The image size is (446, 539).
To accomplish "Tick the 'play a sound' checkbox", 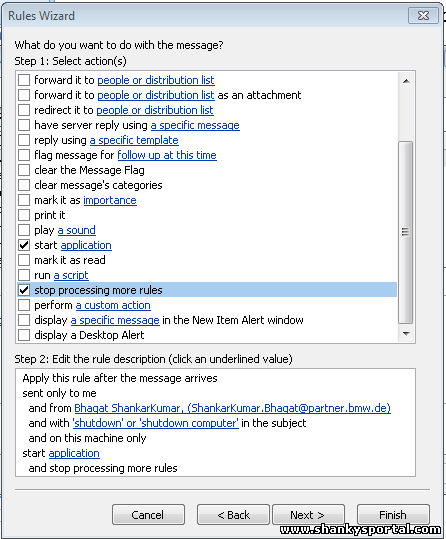I will [x=24, y=230].
